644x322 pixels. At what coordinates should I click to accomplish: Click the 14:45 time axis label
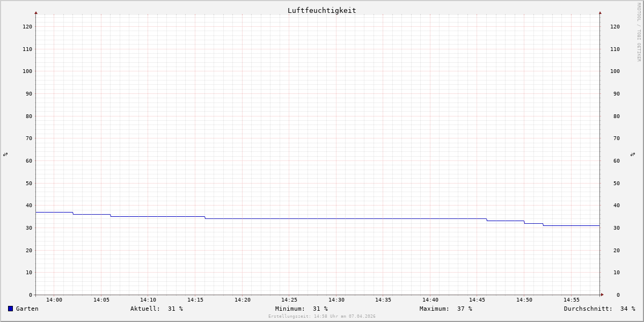[477, 300]
